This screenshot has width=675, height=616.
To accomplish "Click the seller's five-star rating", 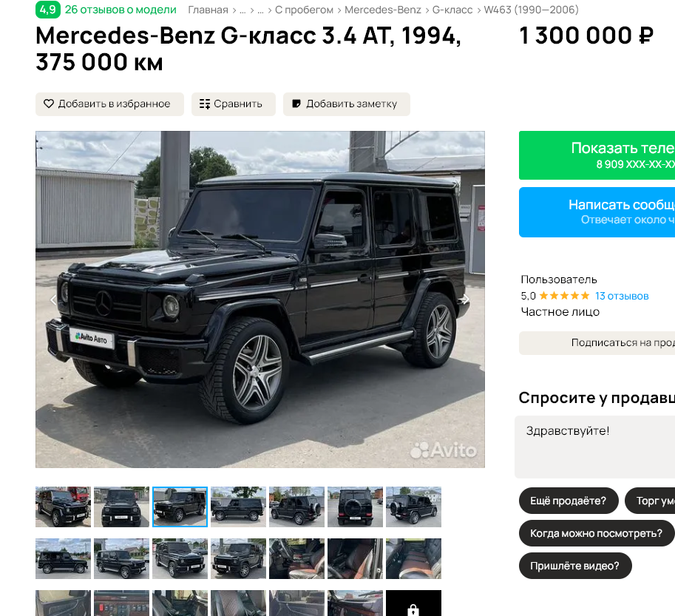I will 564,296.
